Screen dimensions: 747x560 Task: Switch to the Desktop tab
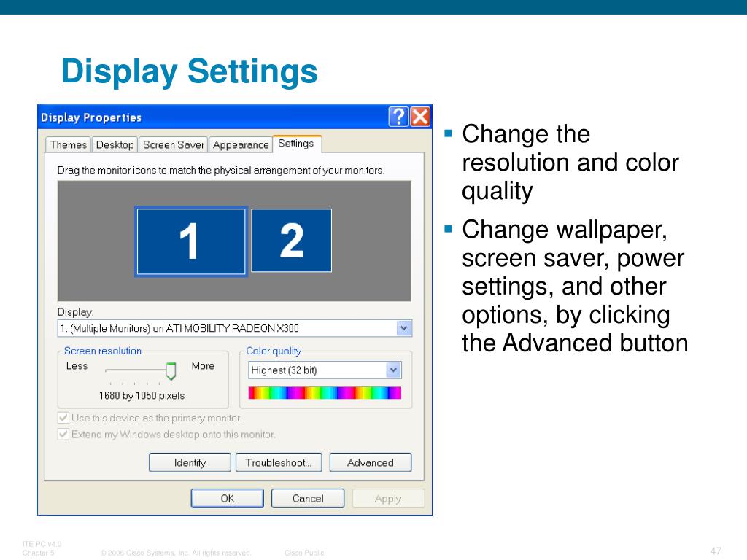pyautogui.click(x=115, y=145)
